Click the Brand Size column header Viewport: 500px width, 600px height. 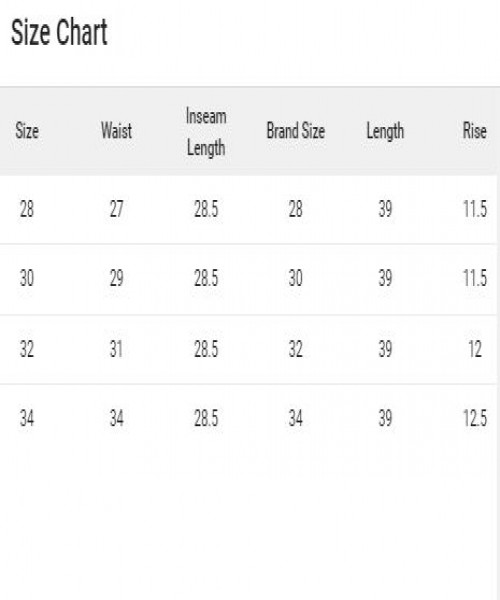pos(296,131)
